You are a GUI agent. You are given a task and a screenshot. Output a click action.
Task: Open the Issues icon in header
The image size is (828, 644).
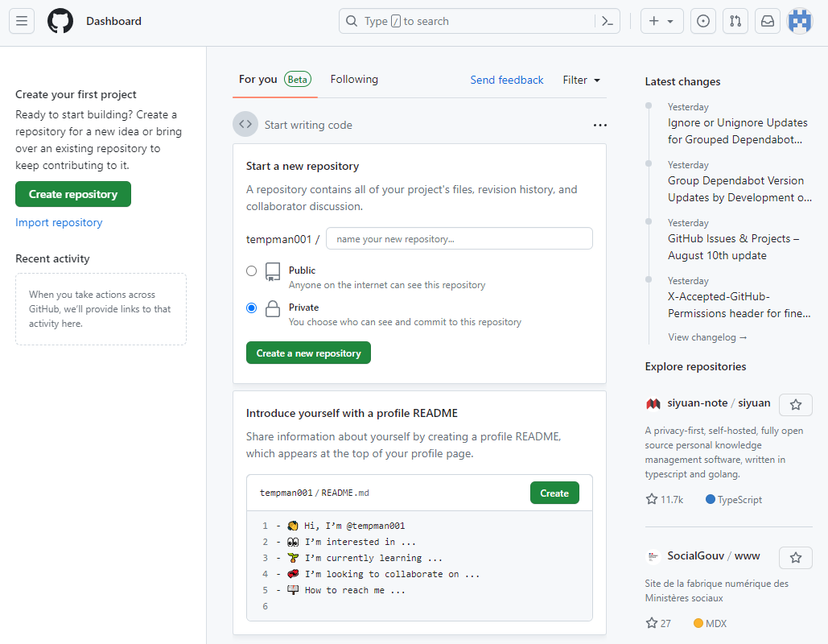(x=703, y=21)
